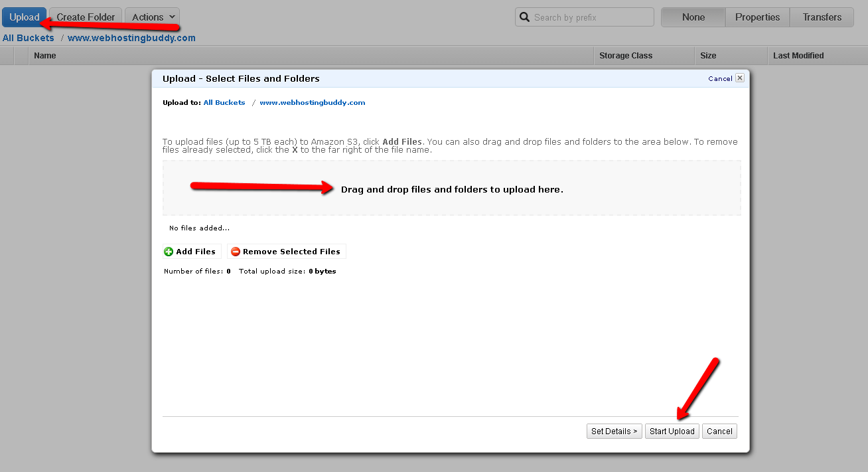Image resolution: width=868 pixels, height=472 pixels.
Task: Open www.webhostingbuddy.com link in upload dialog
Action: click(x=313, y=103)
